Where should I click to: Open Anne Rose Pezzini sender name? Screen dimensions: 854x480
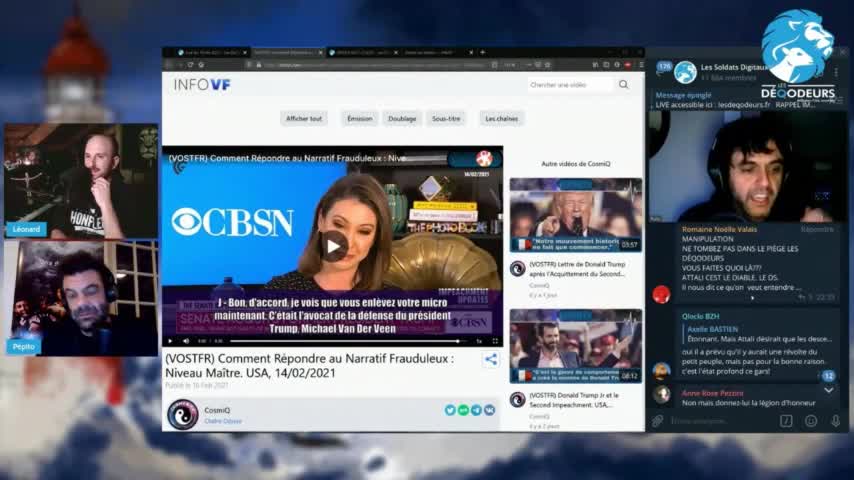coord(712,393)
